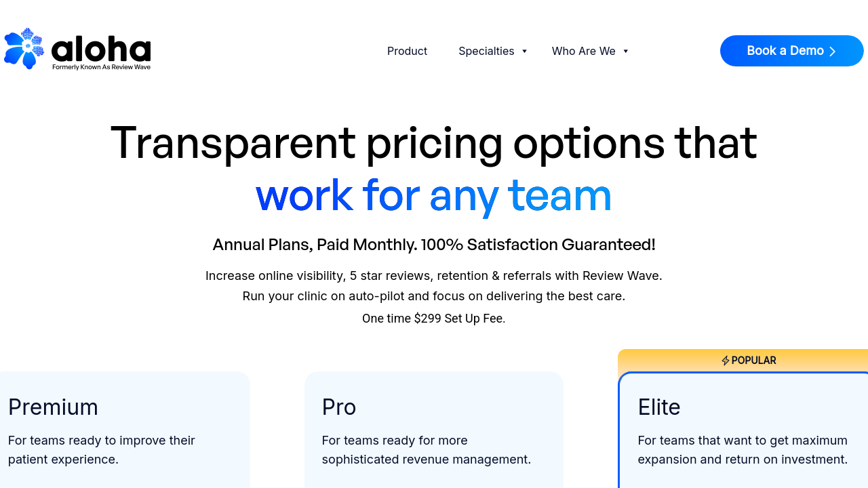Select the Specialties menu label
This screenshot has width=868, height=488.
486,52
